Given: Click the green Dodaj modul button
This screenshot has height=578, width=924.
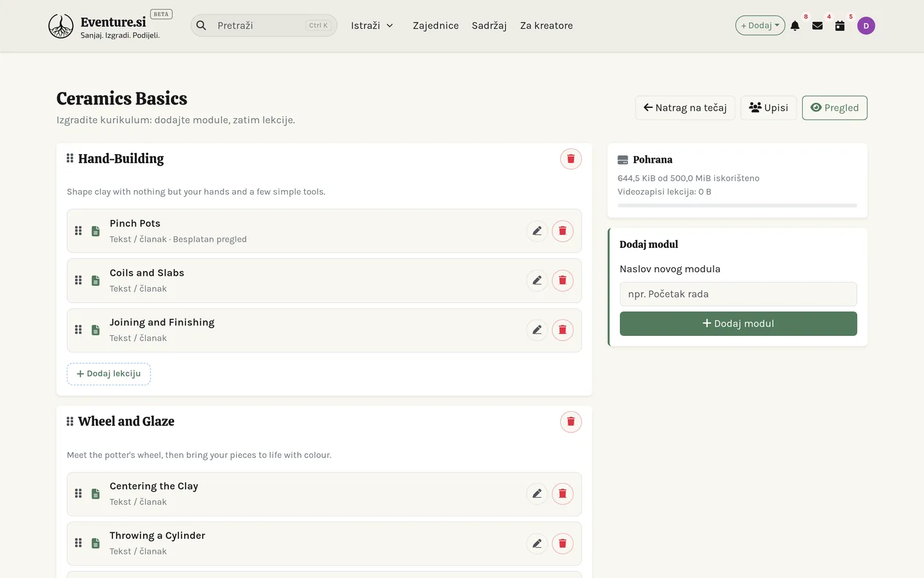Looking at the screenshot, I should point(739,324).
